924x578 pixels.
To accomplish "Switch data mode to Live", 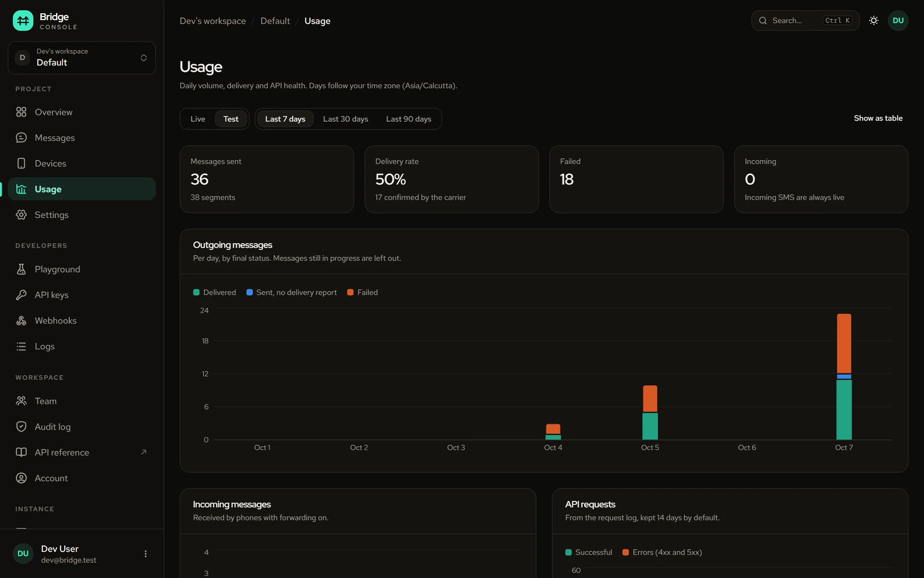I will pyautogui.click(x=198, y=119).
